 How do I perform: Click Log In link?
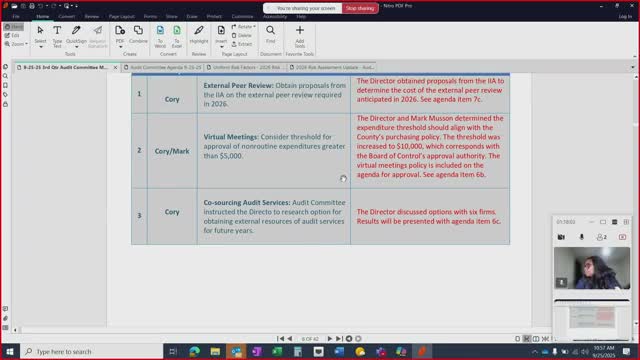(625, 17)
